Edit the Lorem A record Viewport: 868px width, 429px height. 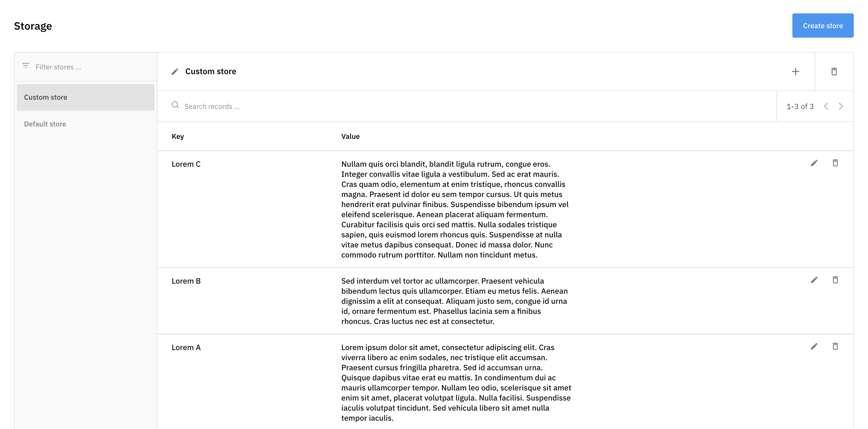point(814,347)
